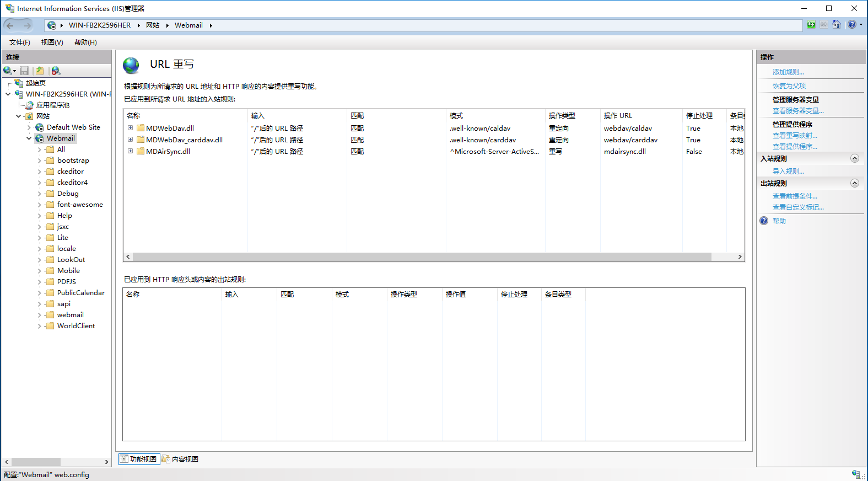
Task: Open the 文件(F) menu
Action: [20, 42]
